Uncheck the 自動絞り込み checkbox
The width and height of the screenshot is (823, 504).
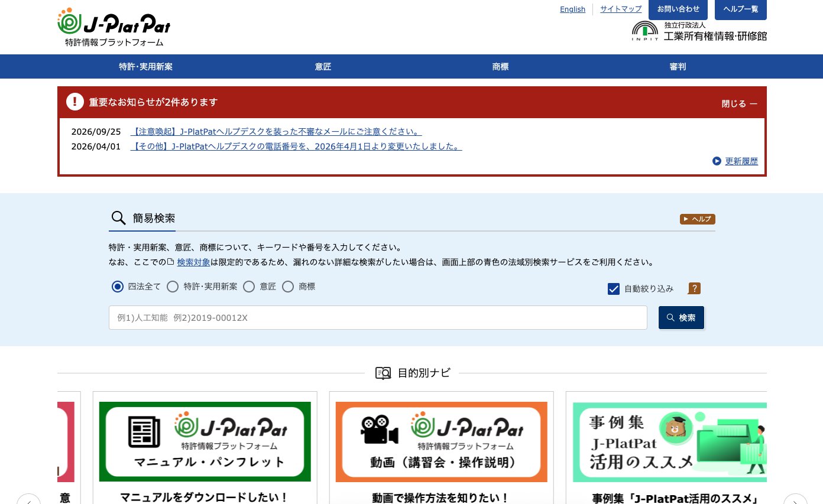point(614,289)
